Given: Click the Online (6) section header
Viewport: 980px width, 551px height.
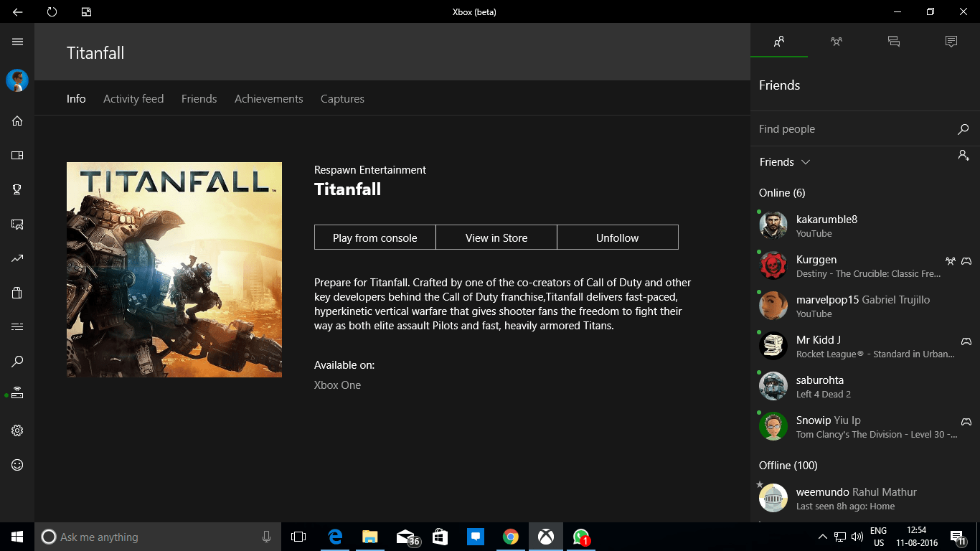Looking at the screenshot, I should (782, 193).
